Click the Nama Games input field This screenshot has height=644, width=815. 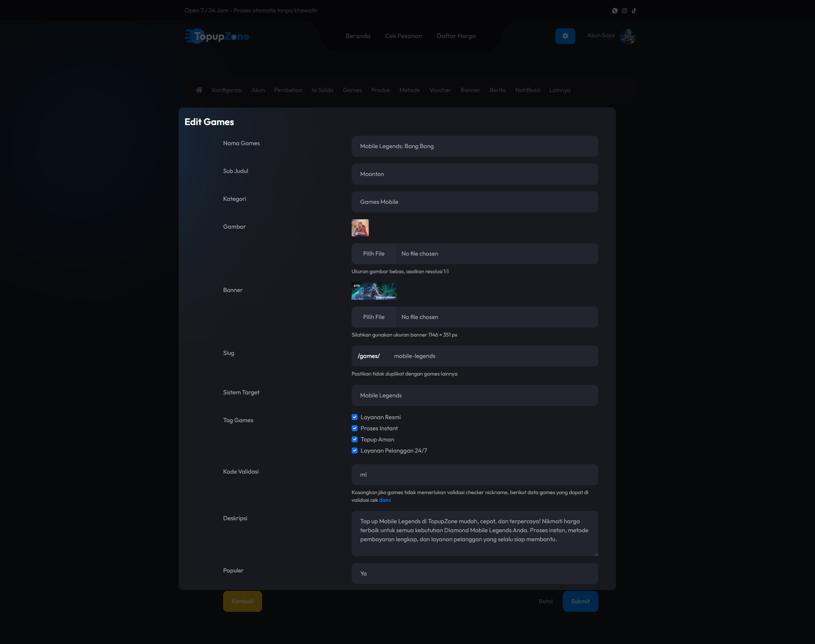475,146
